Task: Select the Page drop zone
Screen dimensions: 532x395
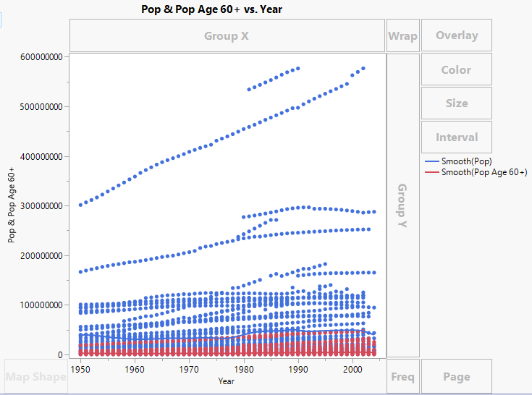Action: (457, 376)
